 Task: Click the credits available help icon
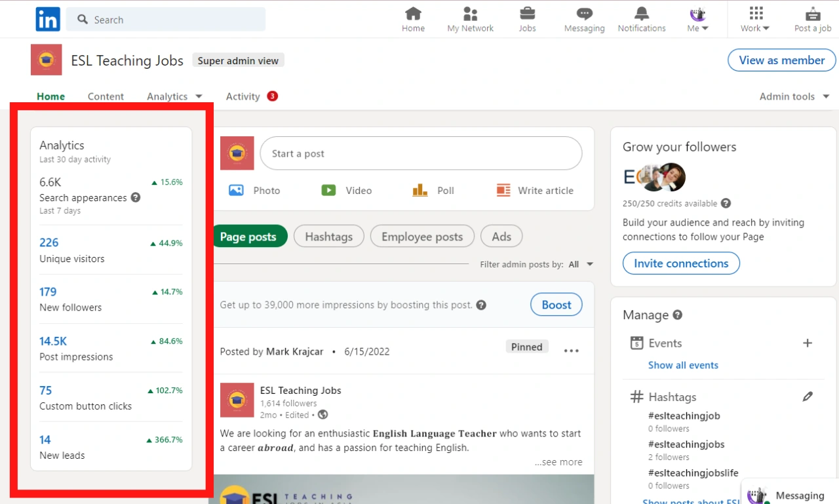coord(726,203)
